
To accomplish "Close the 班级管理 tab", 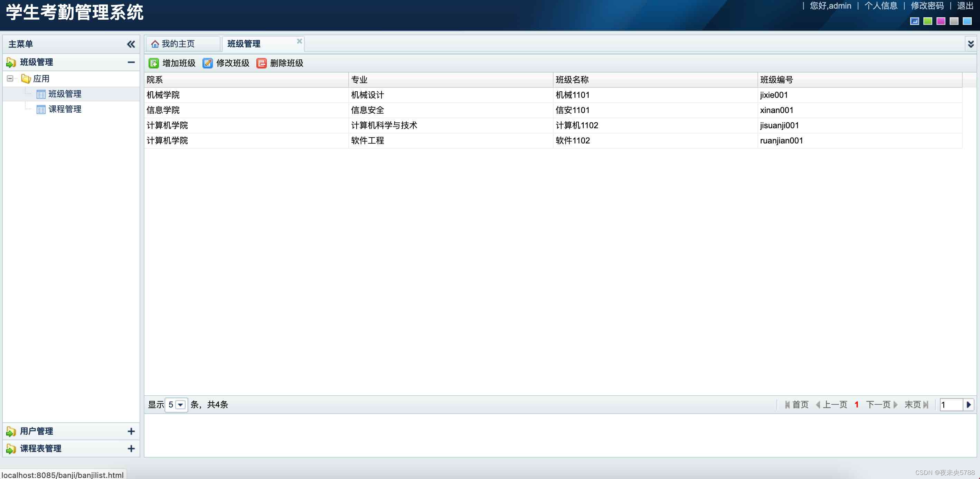I will click(299, 41).
